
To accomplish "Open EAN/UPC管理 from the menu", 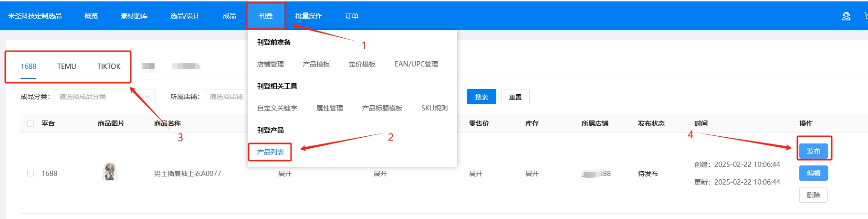I will pos(416,64).
